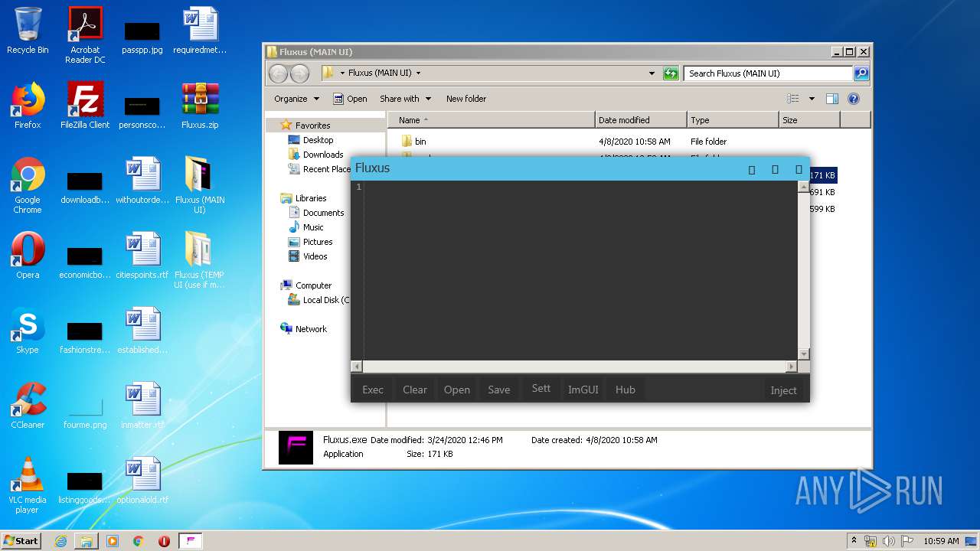
Task: Click the Fluxus taskbar button
Action: pyautogui.click(x=191, y=541)
